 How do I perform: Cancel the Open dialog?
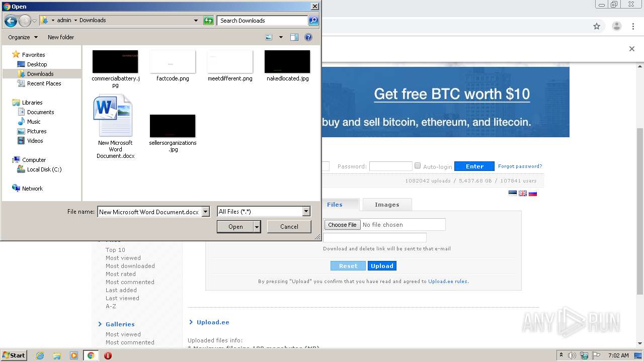coord(289,227)
